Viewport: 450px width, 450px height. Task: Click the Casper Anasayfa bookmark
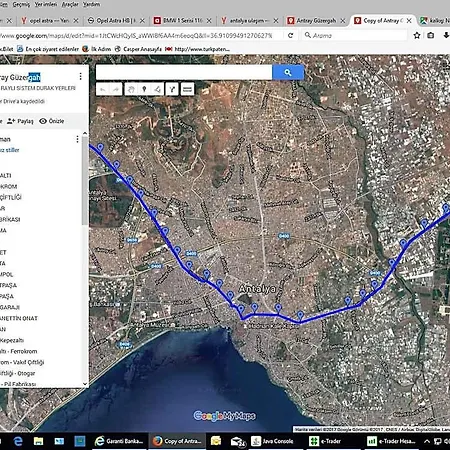[138, 49]
